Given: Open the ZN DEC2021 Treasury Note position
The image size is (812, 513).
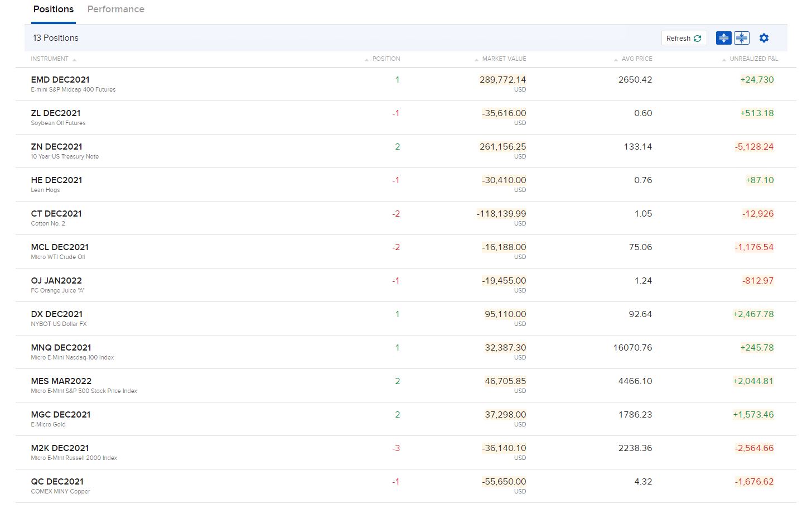Looking at the screenshot, I should 56,147.
